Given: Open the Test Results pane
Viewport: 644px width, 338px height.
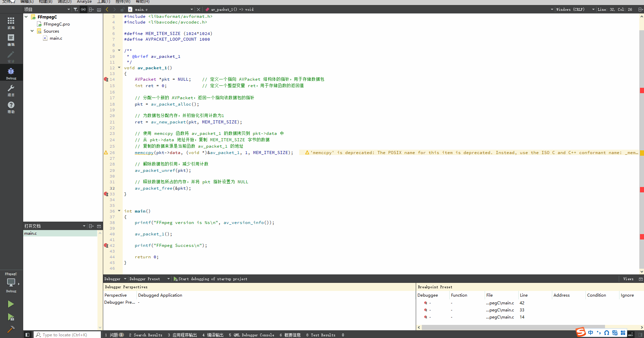Looking at the screenshot, I should point(321,335).
